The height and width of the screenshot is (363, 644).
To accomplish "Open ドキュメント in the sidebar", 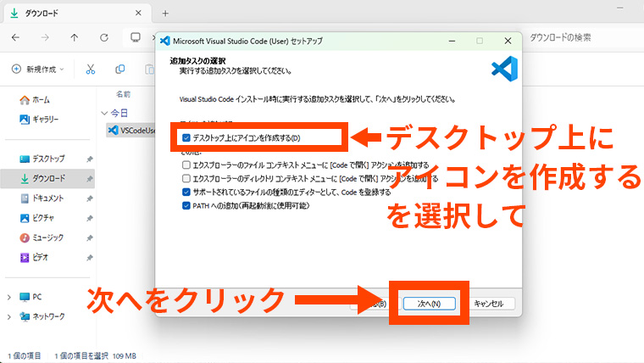I will pyautogui.click(x=48, y=198).
